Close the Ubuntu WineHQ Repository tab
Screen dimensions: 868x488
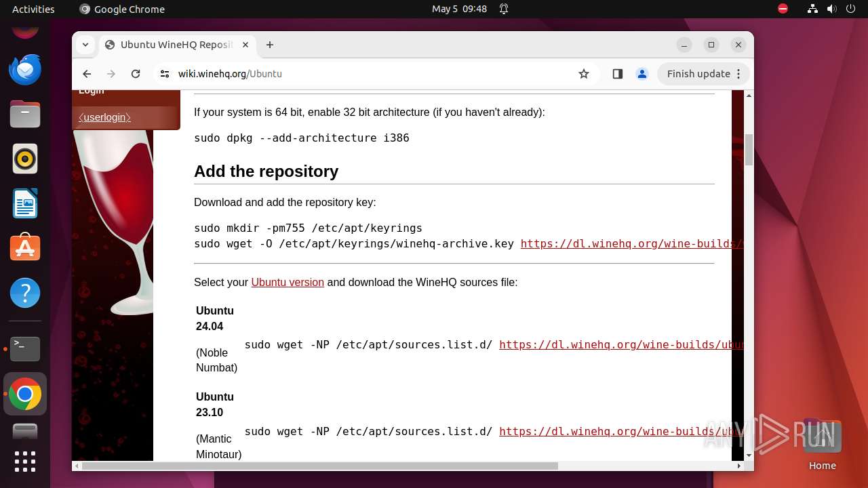pos(245,45)
